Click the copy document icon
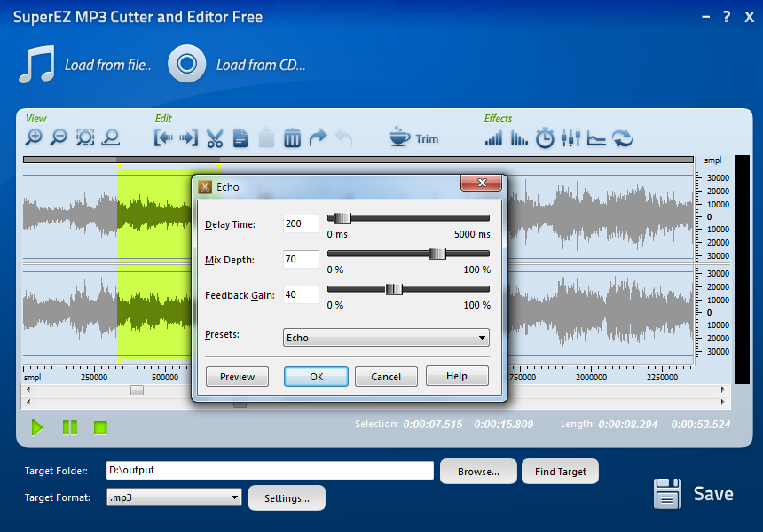The image size is (763, 532). [x=240, y=138]
